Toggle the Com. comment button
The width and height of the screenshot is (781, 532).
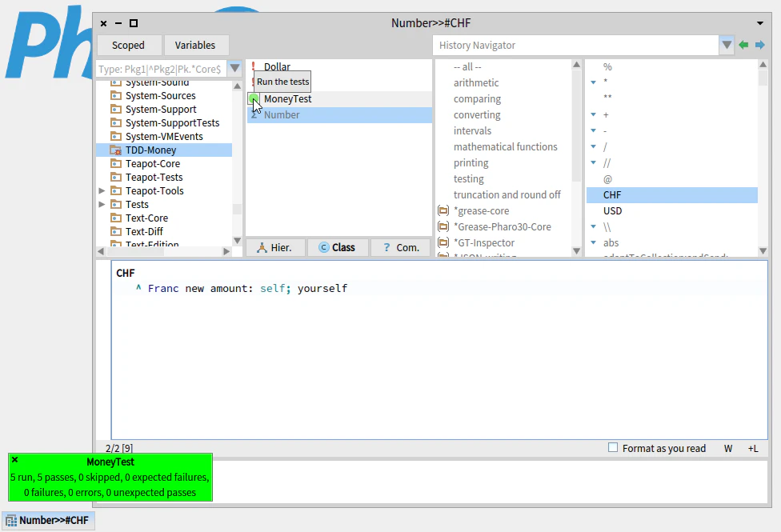400,247
